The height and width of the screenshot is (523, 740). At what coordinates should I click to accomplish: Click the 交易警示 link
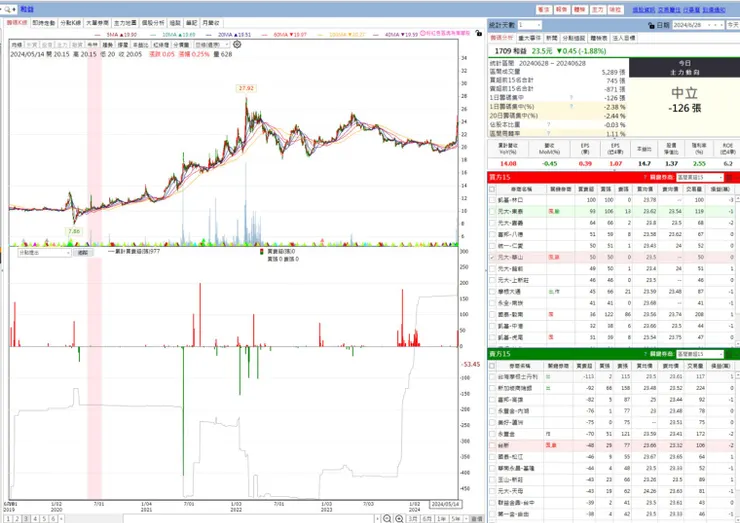669,9
